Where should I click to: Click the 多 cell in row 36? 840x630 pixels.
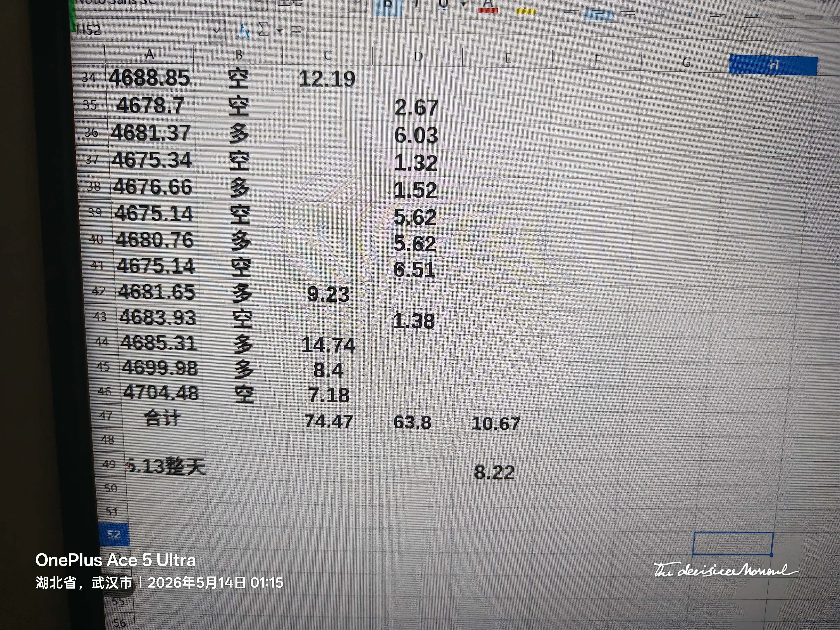click(239, 134)
